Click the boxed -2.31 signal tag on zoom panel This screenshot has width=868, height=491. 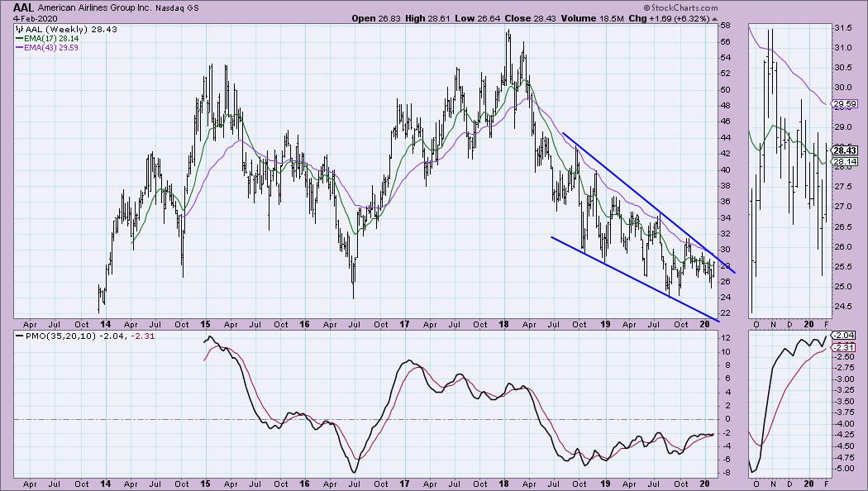tap(845, 347)
